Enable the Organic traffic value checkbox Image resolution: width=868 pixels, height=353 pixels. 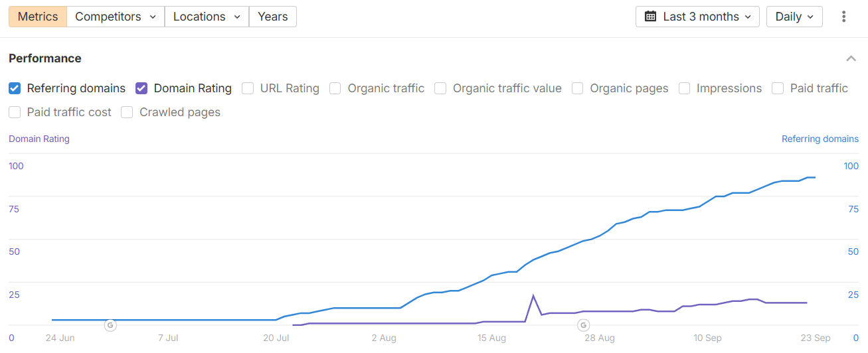coord(440,88)
